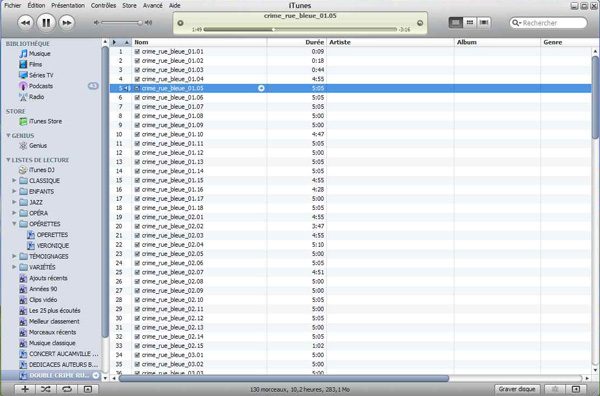The width and height of the screenshot is (600, 396).
Task: Select the VERONIQUE playlist
Action: coord(48,245)
